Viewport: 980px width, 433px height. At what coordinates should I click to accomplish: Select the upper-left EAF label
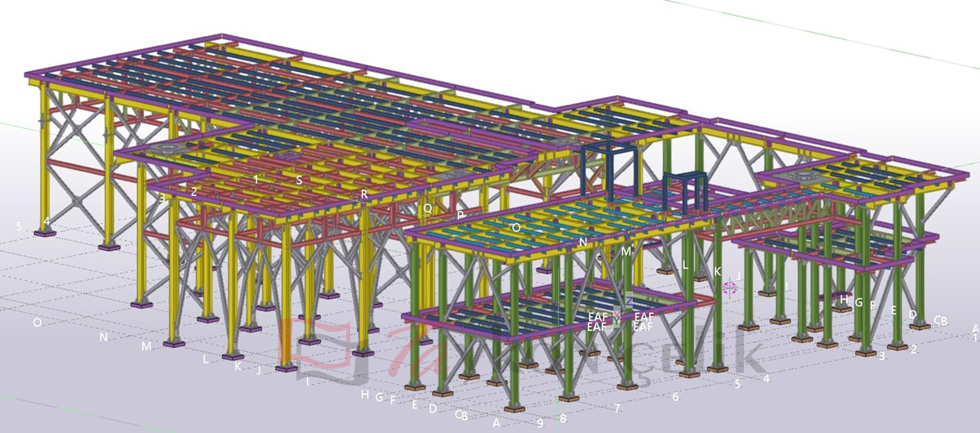(x=597, y=315)
